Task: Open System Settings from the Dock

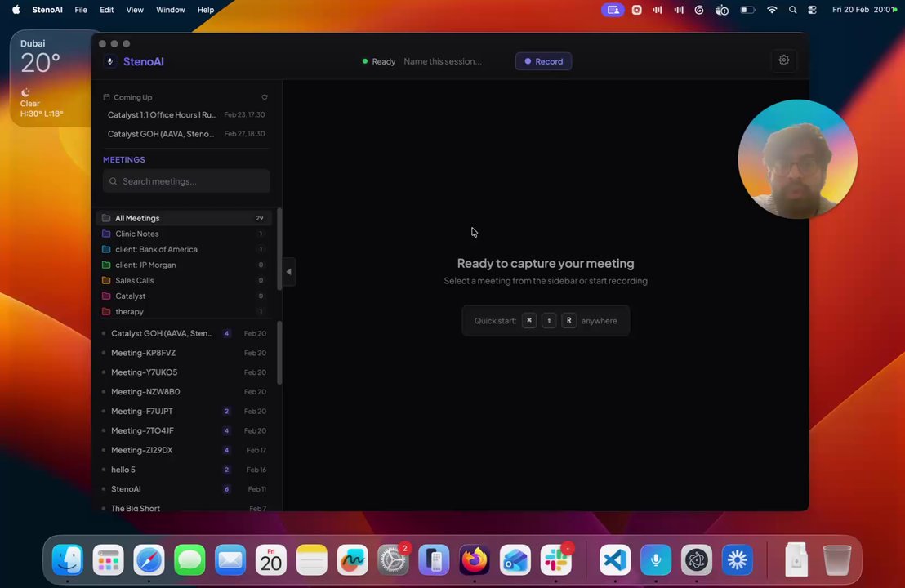Action: pos(393,559)
